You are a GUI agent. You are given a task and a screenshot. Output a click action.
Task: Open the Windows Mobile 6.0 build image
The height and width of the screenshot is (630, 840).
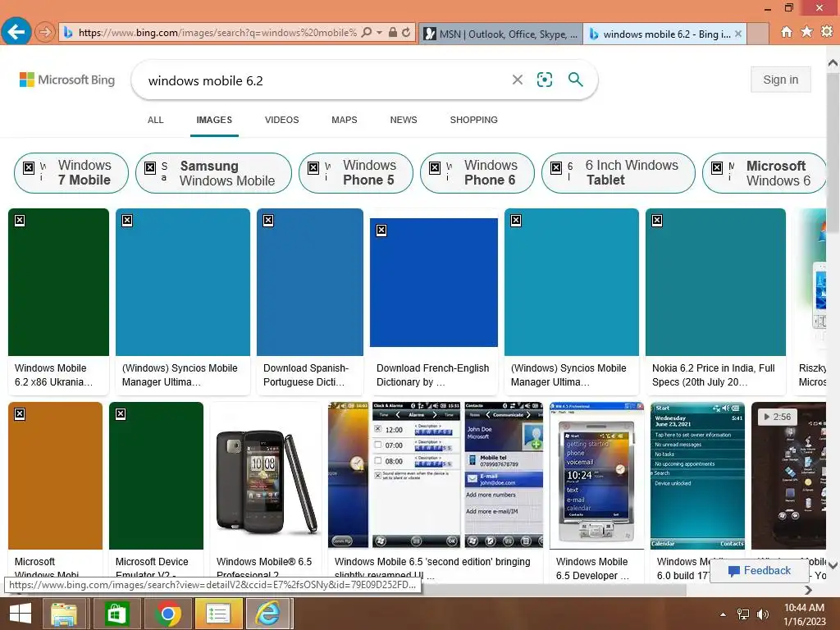point(697,476)
